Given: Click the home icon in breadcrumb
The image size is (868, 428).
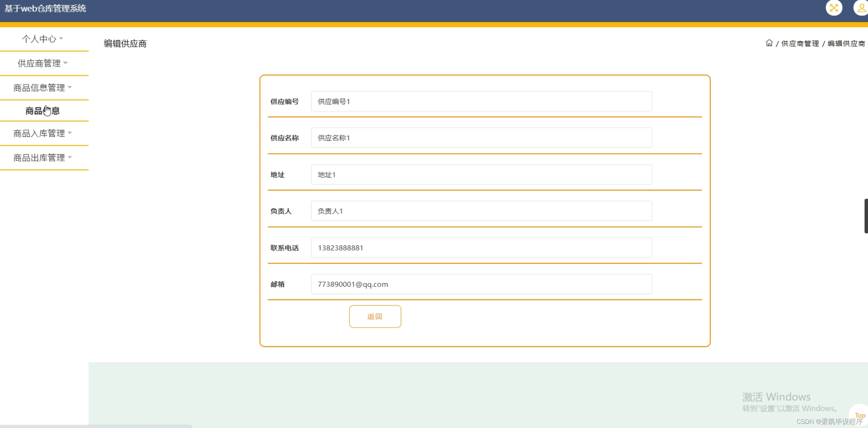Looking at the screenshot, I should (769, 43).
